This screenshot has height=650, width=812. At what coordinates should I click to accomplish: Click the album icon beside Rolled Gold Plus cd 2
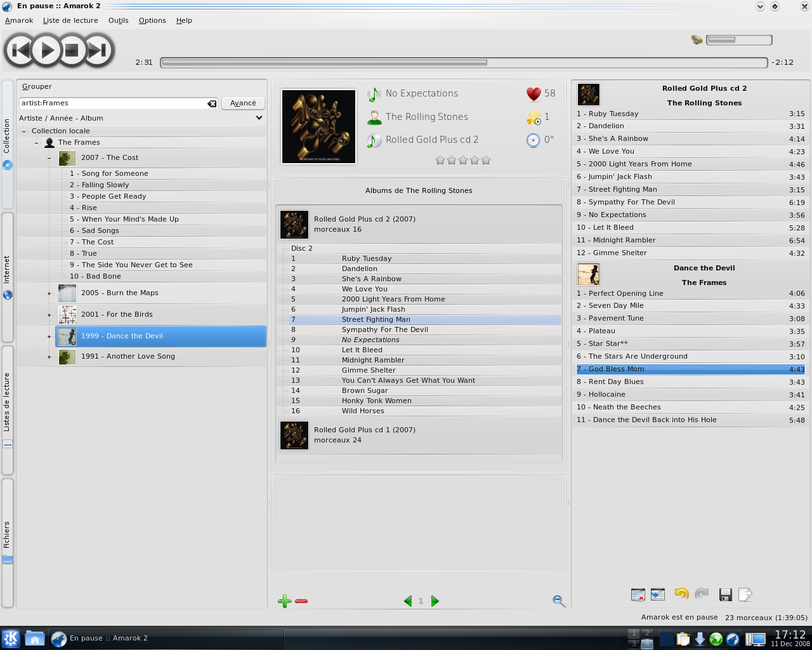[x=374, y=140]
